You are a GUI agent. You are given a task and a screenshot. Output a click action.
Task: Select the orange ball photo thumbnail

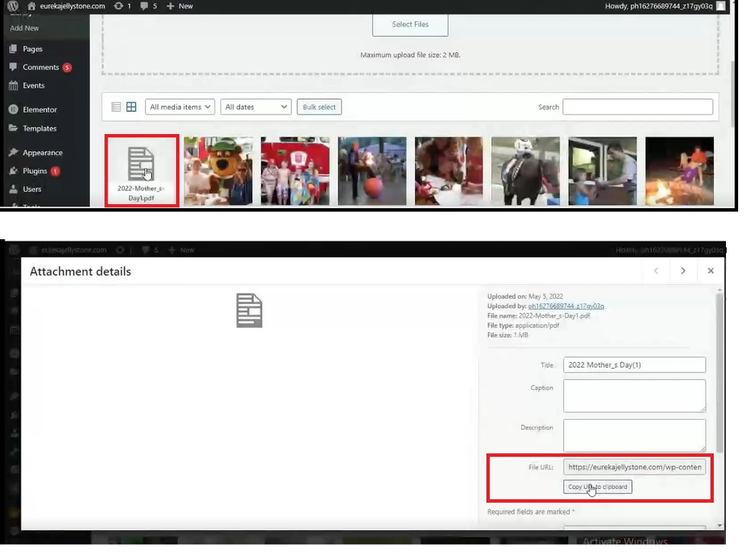[x=372, y=171]
